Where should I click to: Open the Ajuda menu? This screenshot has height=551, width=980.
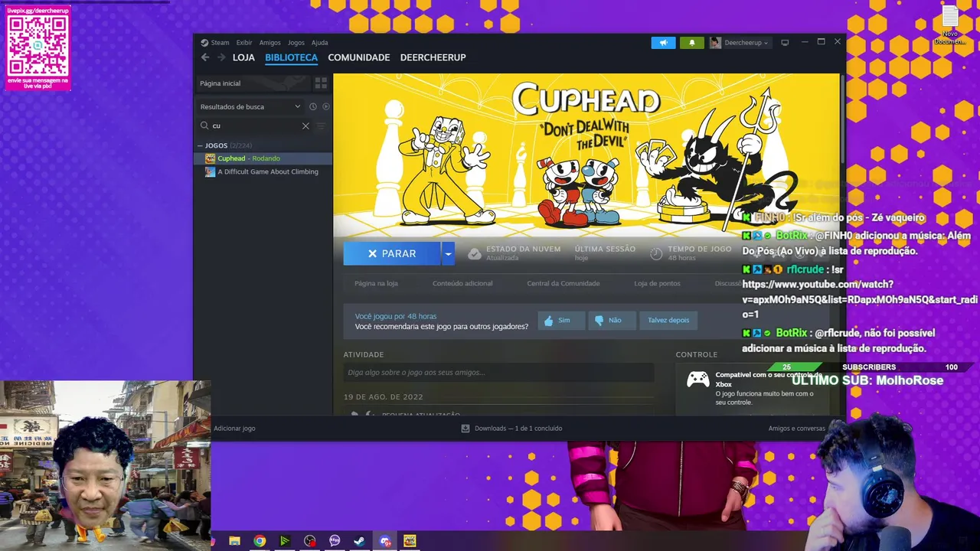[320, 43]
